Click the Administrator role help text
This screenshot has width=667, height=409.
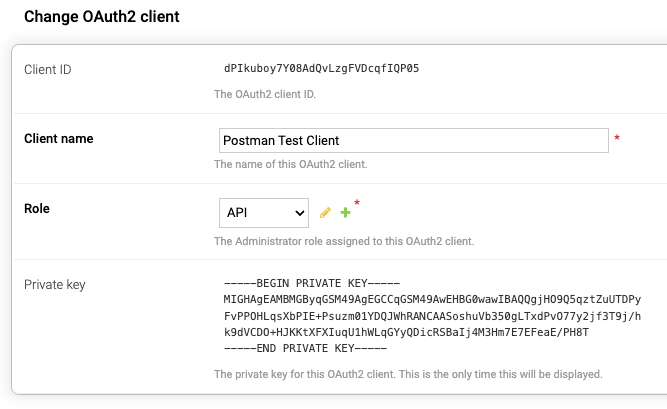tap(344, 241)
